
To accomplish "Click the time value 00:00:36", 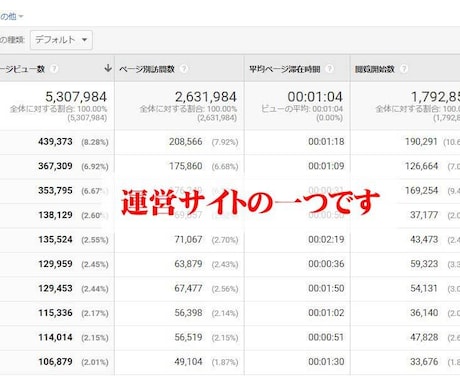I will coord(326,264).
